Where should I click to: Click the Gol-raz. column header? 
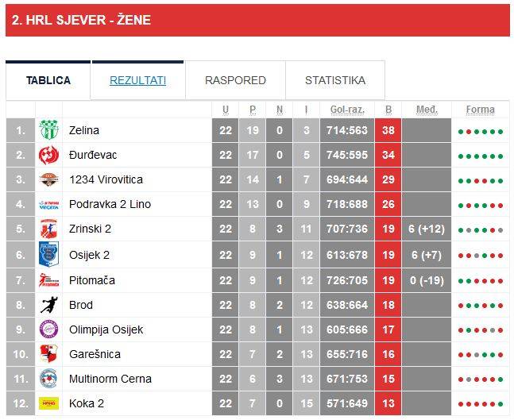(x=347, y=110)
